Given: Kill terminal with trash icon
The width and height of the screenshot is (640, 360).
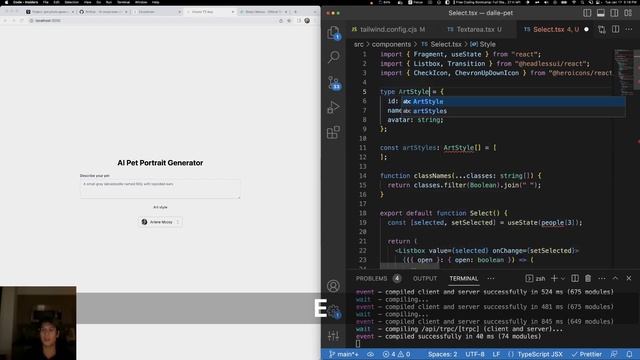Looking at the screenshot, I should 588,278.
